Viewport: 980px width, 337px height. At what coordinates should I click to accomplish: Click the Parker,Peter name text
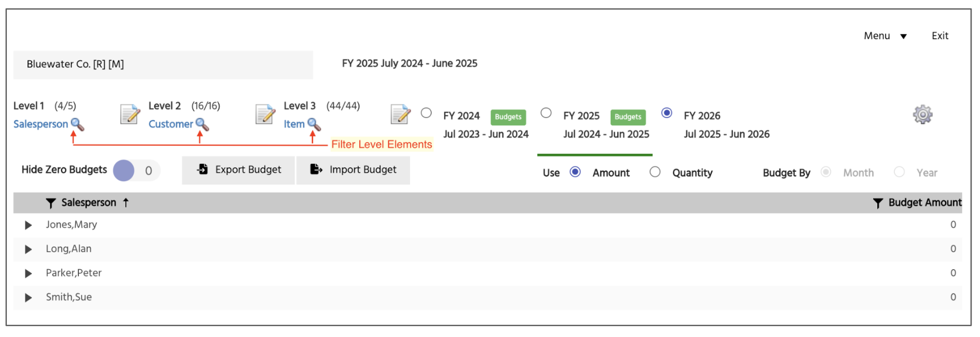pos(74,273)
